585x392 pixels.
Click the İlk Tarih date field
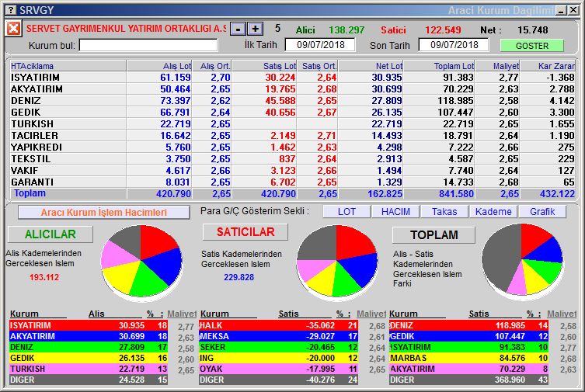coord(320,45)
